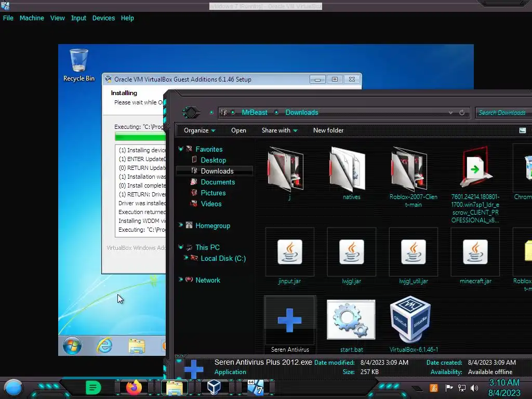The width and height of the screenshot is (532, 399).
Task: Open the Help menu
Action: [127, 18]
